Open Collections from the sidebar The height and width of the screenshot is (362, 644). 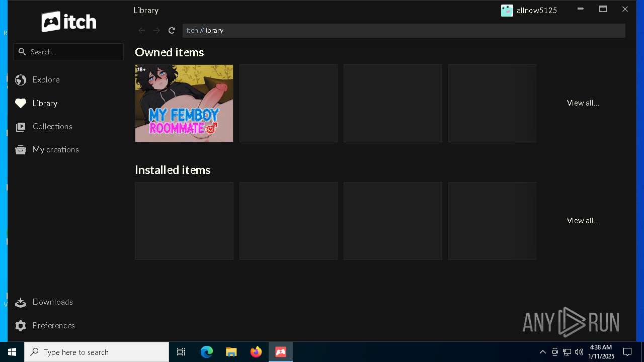tap(52, 126)
